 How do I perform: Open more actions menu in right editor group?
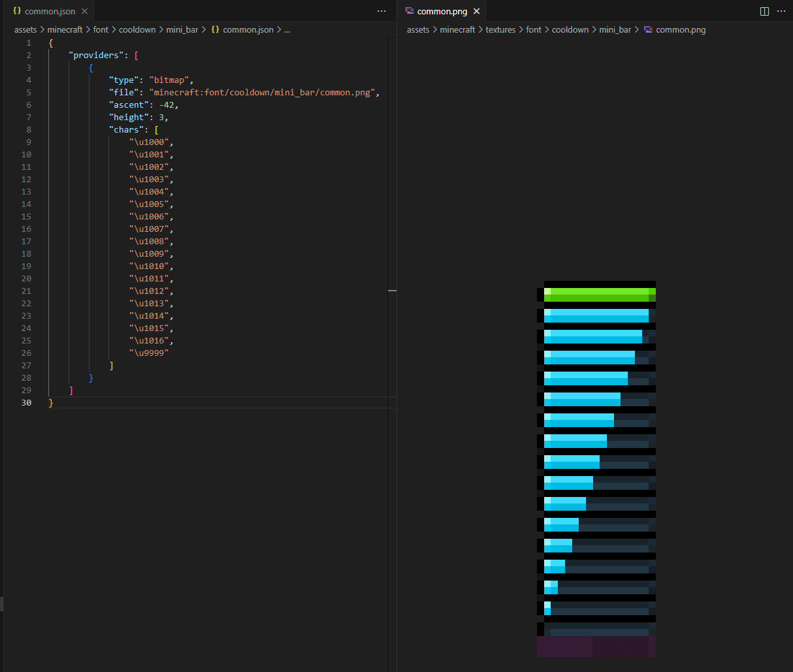[x=781, y=11]
